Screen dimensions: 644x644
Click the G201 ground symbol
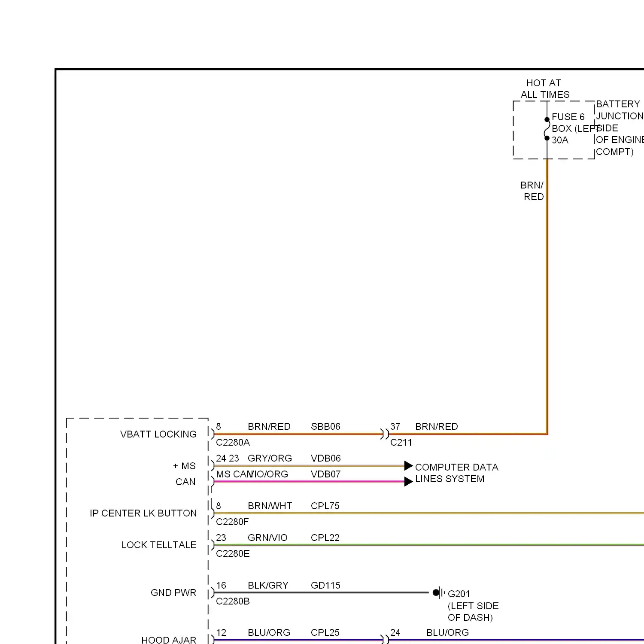(439, 592)
